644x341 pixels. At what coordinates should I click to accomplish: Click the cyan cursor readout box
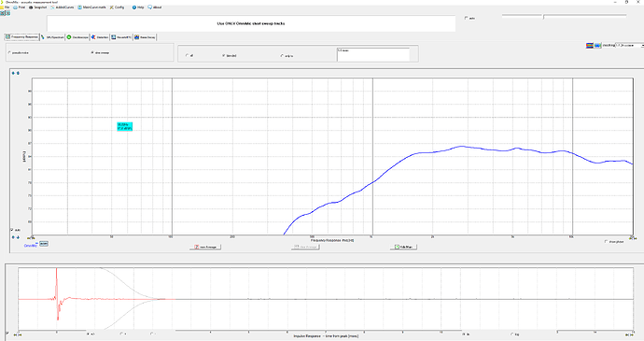tap(124, 127)
